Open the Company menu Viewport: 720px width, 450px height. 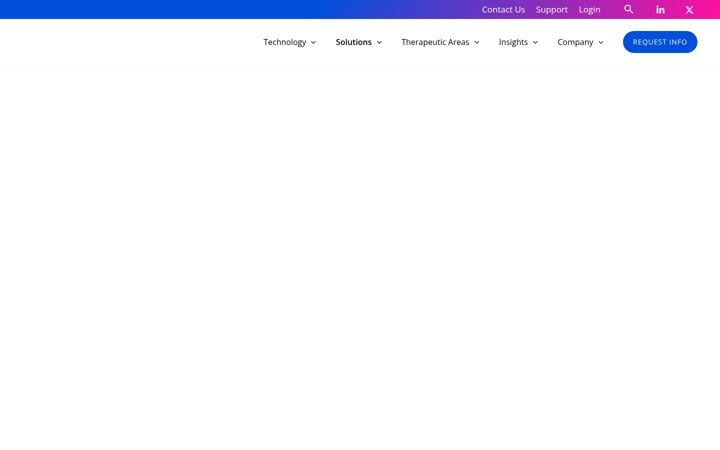click(575, 42)
